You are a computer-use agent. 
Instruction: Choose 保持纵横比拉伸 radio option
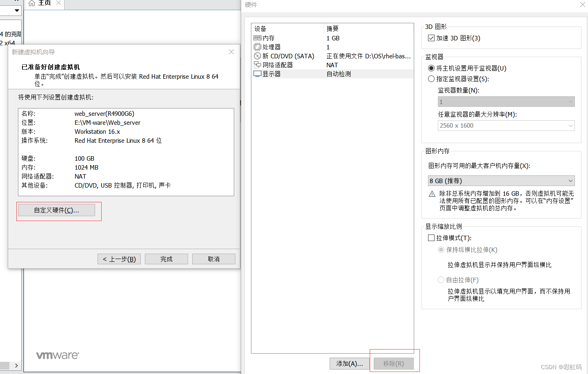point(441,250)
